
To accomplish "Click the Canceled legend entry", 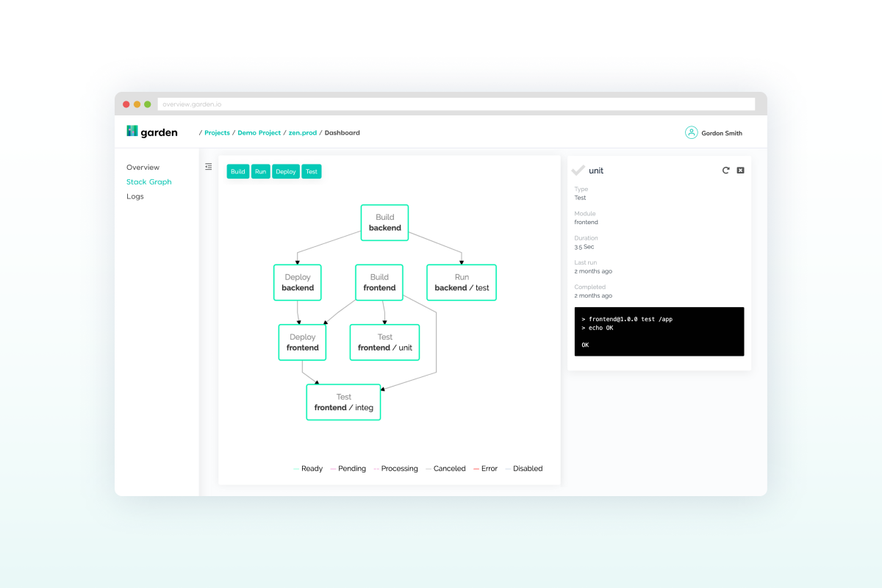I will [x=445, y=468].
